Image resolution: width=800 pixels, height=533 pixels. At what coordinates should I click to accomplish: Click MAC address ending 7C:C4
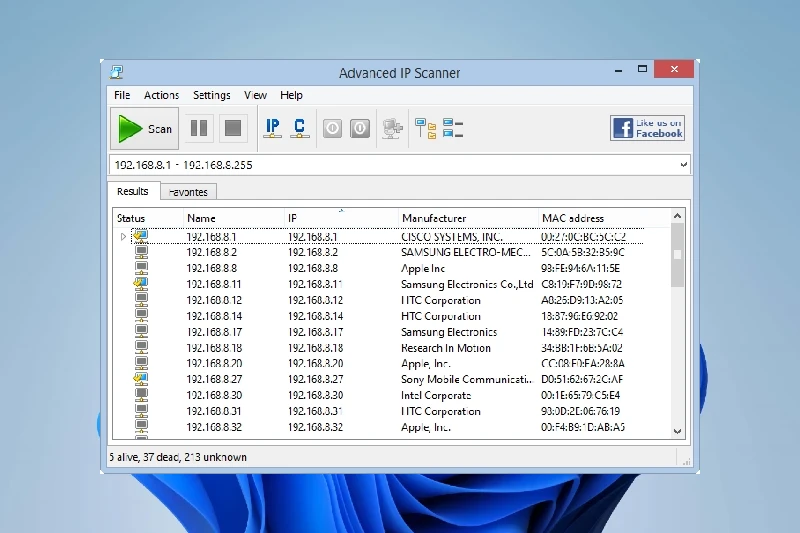click(x=582, y=332)
